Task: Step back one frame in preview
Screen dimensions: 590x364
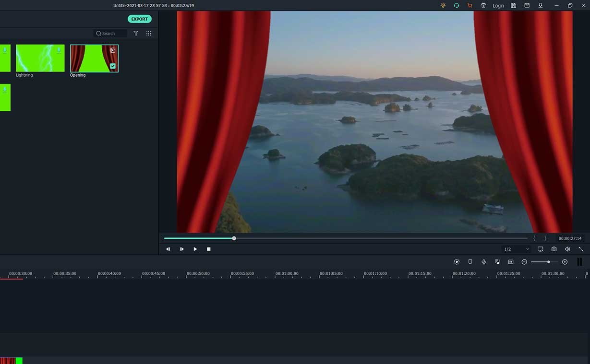Action: coord(168,249)
